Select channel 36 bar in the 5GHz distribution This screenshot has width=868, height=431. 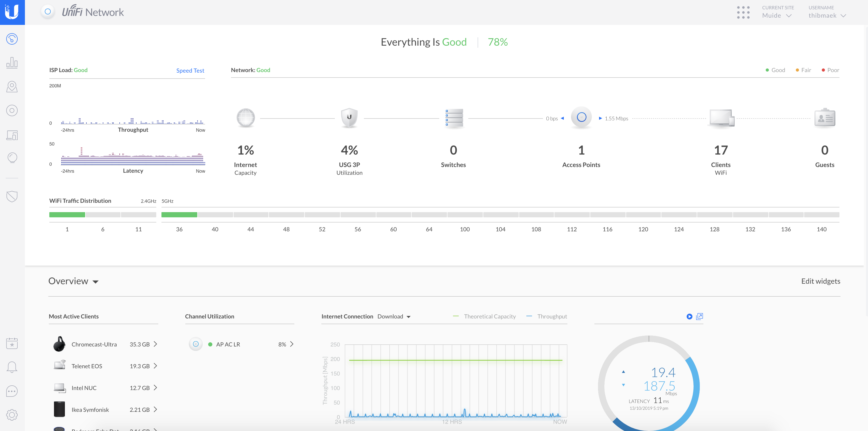(x=179, y=215)
